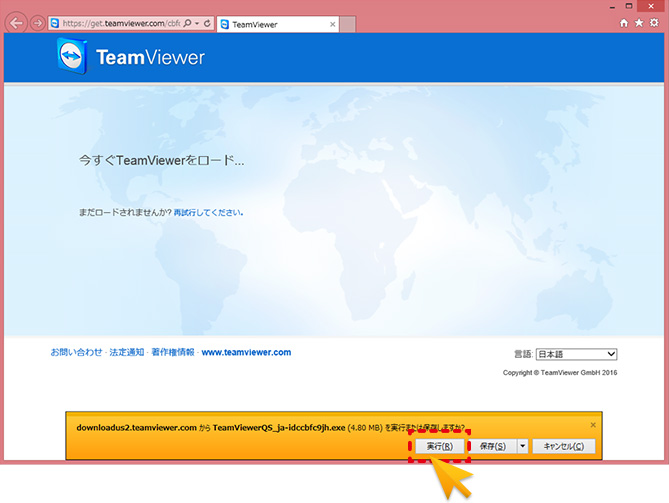Open the 言語 language dropdown showing 日本語

coord(576,354)
